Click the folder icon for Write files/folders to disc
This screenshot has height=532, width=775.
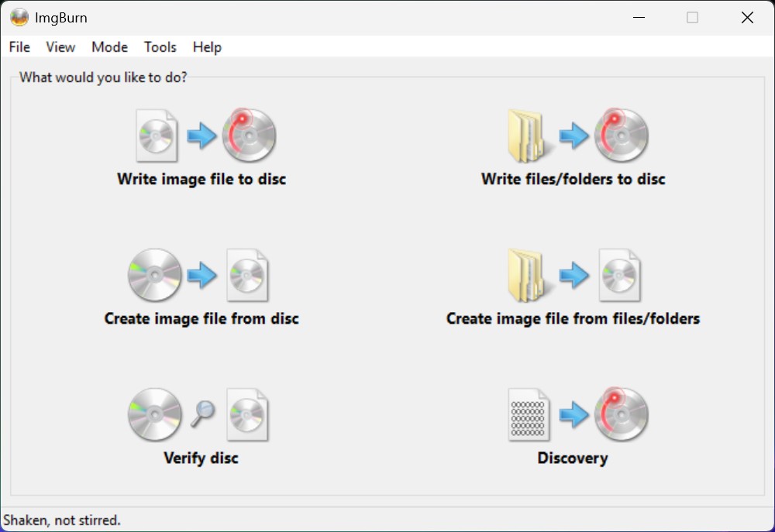coord(528,136)
